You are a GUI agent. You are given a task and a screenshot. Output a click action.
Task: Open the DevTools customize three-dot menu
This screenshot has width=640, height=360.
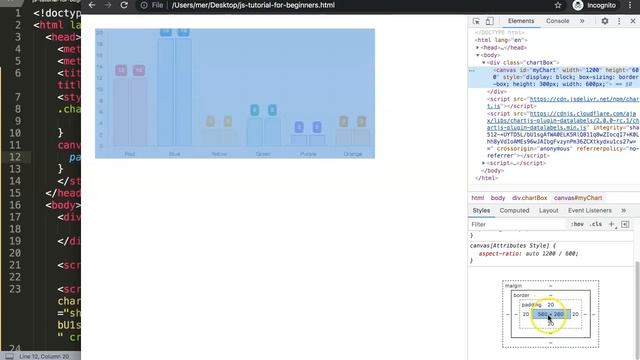coord(619,21)
